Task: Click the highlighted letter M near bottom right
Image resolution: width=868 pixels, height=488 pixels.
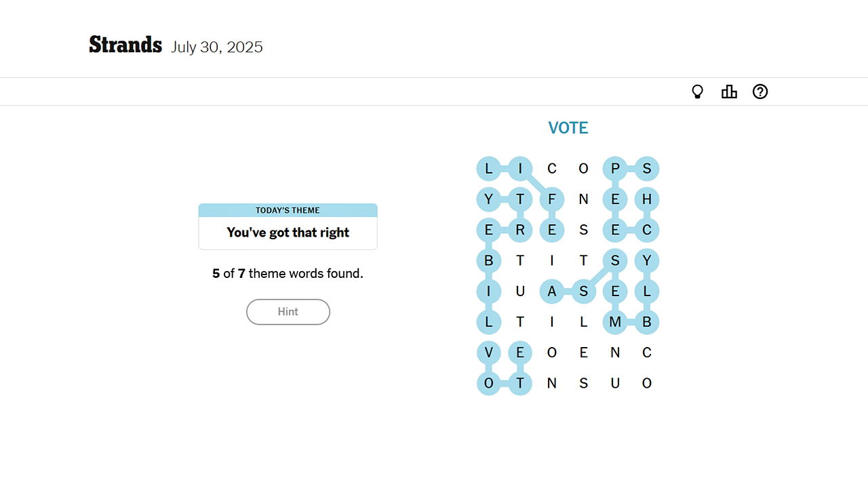Action: [615, 322]
